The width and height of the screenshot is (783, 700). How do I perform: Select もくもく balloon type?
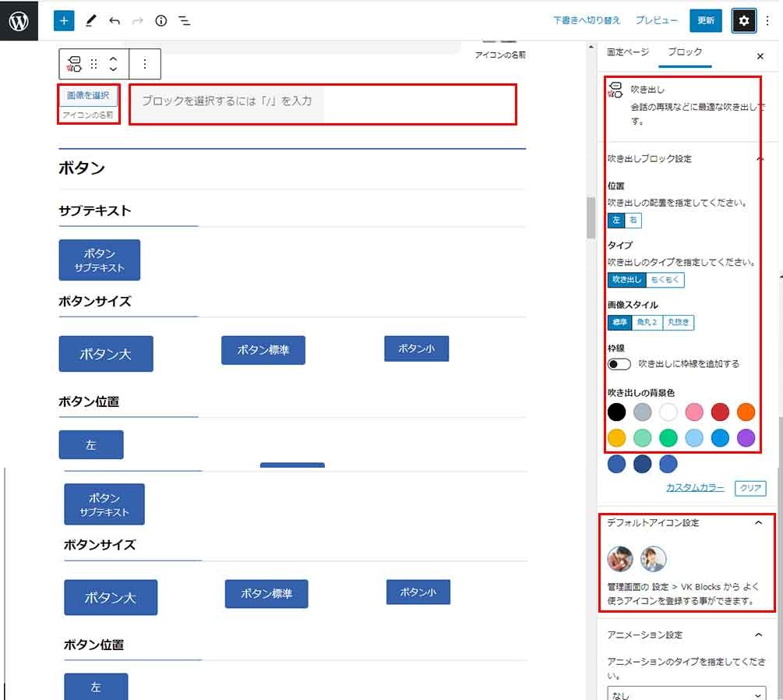tap(665, 280)
